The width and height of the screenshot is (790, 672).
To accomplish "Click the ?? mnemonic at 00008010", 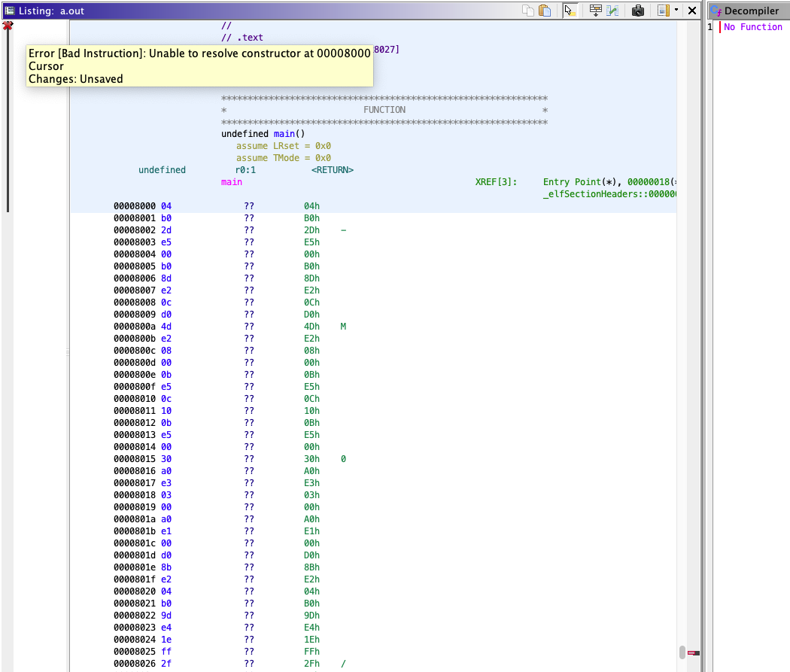I will (x=249, y=399).
